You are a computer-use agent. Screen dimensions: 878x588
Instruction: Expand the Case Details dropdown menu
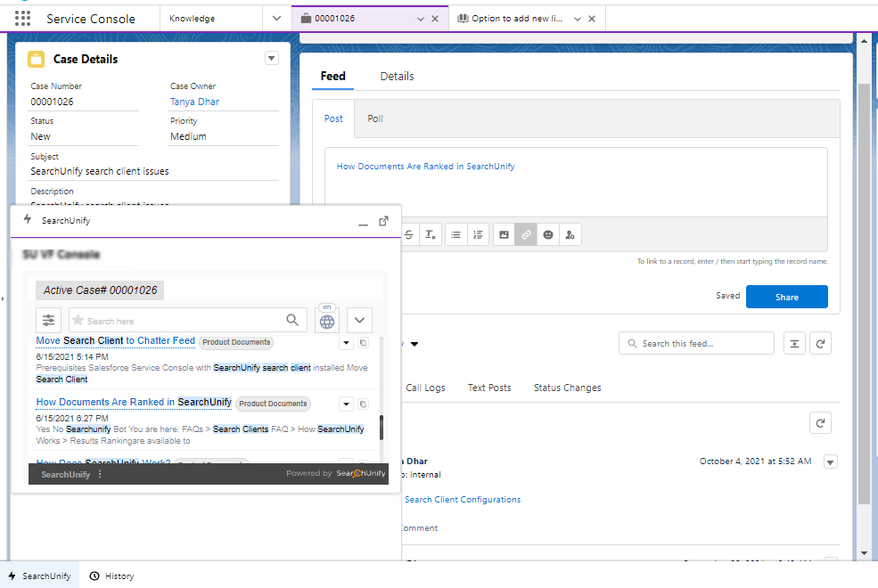pos(272,59)
